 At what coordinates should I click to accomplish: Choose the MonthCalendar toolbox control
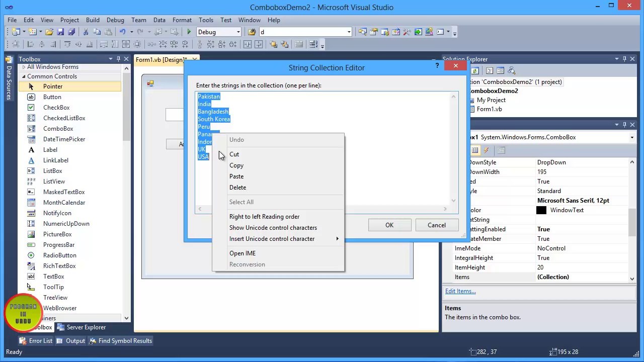pyautogui.click(x=64, y=203)
